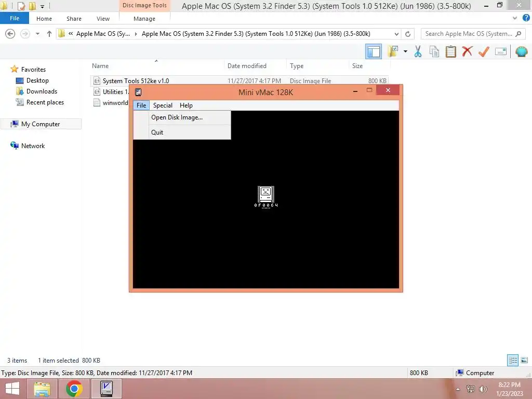
Task: Click the clipboard Paste icon
Action: click(x=450, y=51)
